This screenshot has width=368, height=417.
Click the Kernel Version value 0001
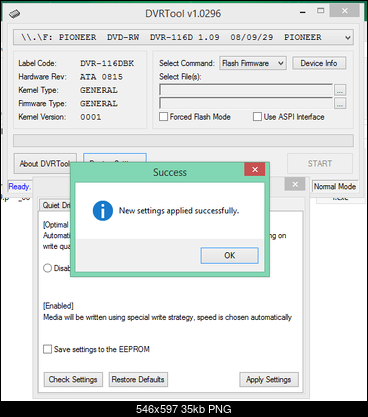[x=91, y=117]
